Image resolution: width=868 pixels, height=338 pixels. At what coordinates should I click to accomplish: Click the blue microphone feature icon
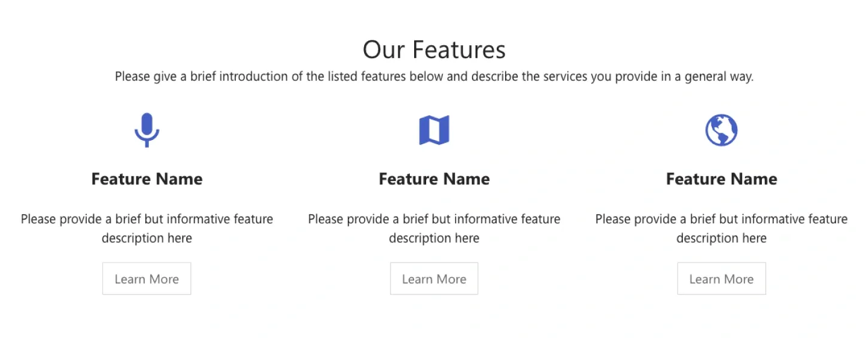click(x=147, y=130)
